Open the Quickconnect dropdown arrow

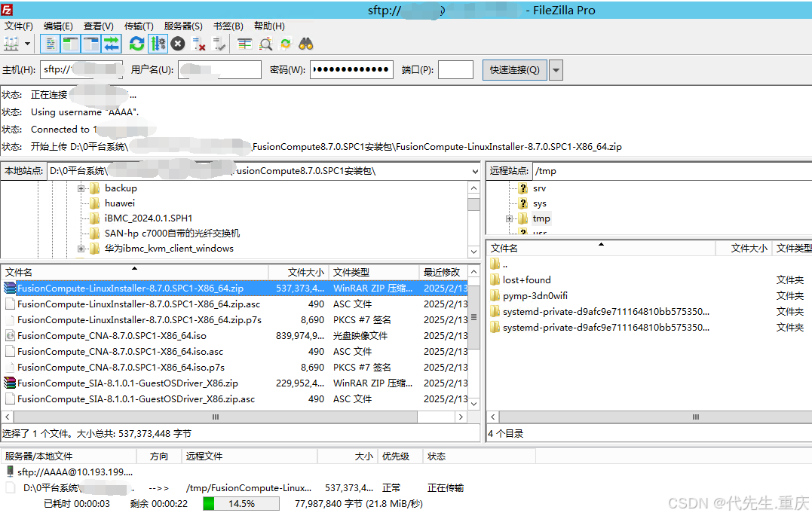556,69
